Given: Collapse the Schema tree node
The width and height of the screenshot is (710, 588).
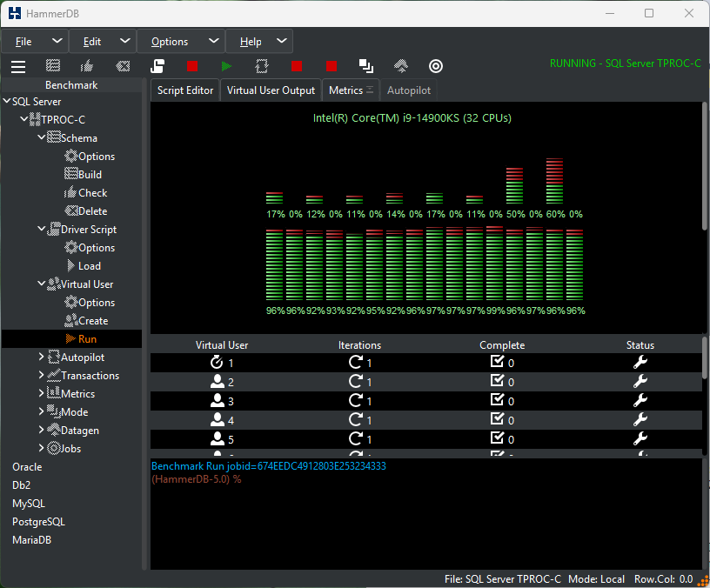Looking at the screenshot, I should pos(41,137).
